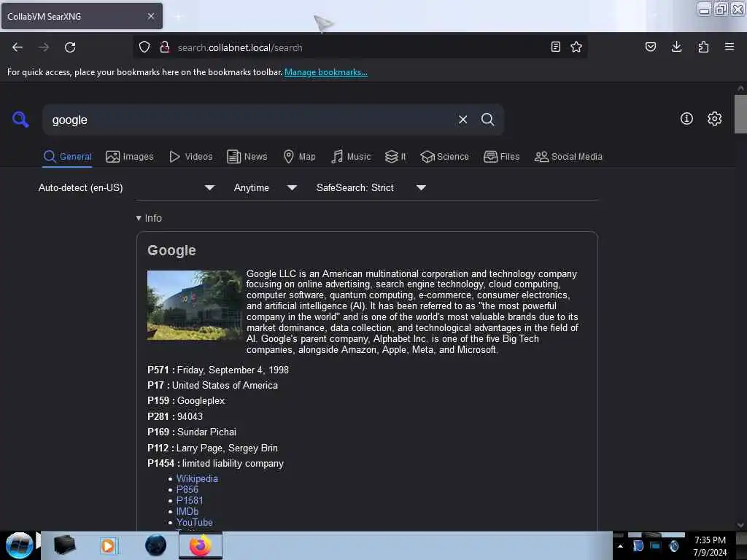Bookmark this page with the star icon

pyautogui.click(x=576, y=47)
